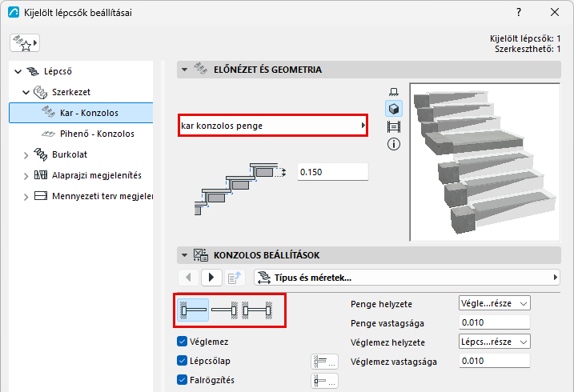
Task: Click the Véglemez vastagsága value field
Action: click(494, 361)
